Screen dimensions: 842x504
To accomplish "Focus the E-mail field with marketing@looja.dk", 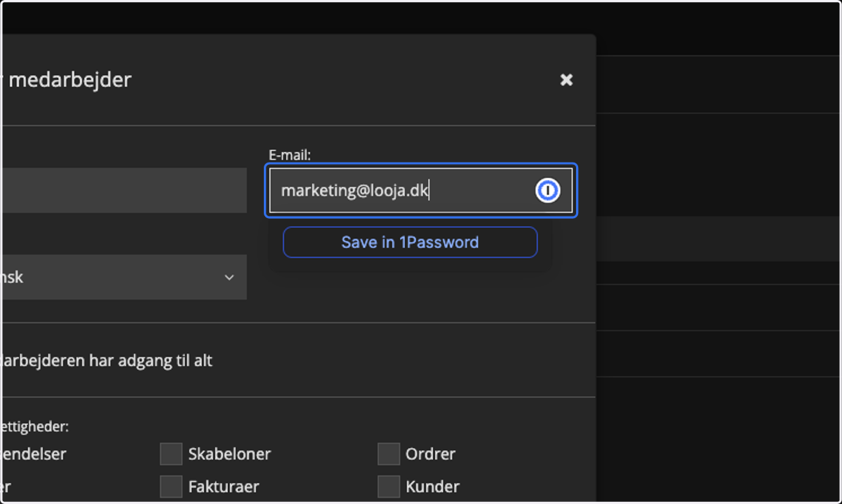I will (x=421, y=190).
